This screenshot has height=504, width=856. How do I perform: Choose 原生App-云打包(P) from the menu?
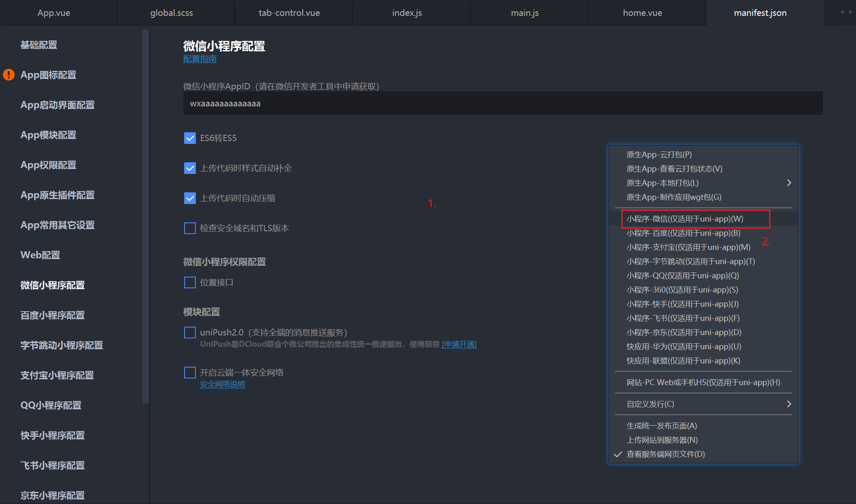pyautogui.click(x=704, y=154)
